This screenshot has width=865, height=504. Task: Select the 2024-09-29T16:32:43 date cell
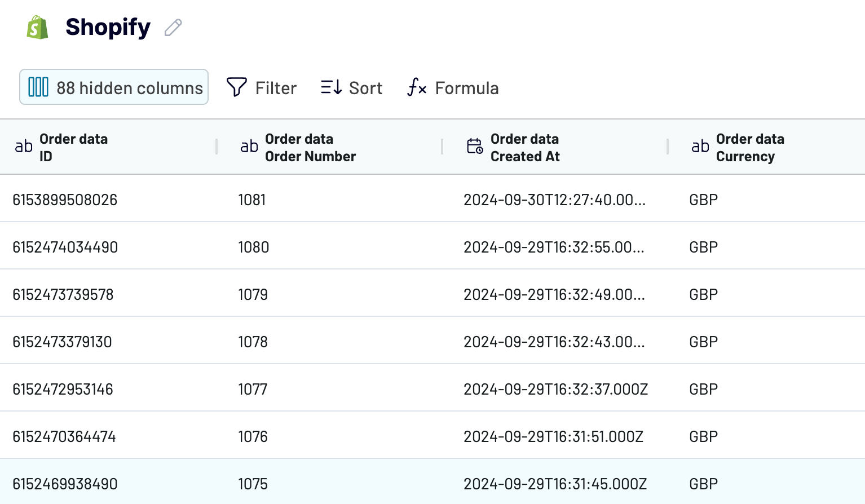point(554,342)
